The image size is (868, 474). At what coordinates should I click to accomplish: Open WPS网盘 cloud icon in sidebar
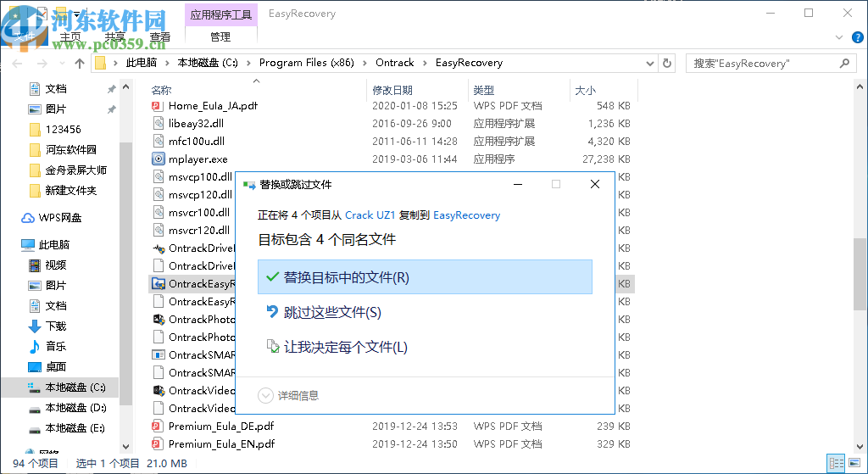[28, 218]
